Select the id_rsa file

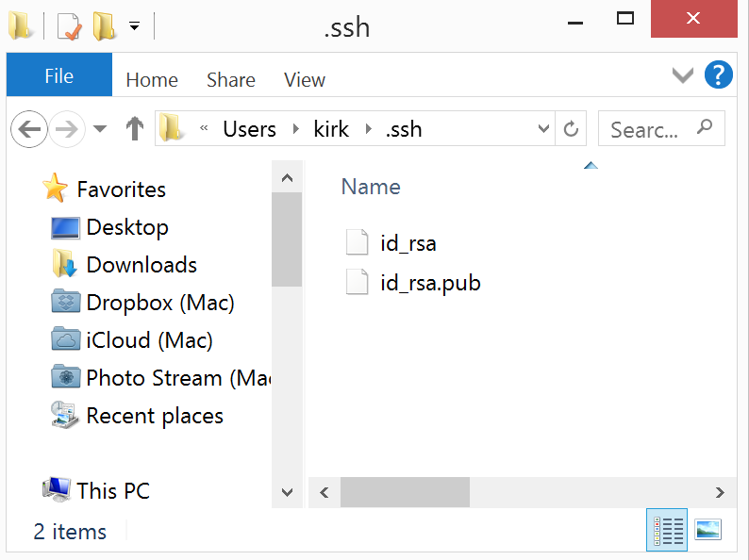(408, 244)
